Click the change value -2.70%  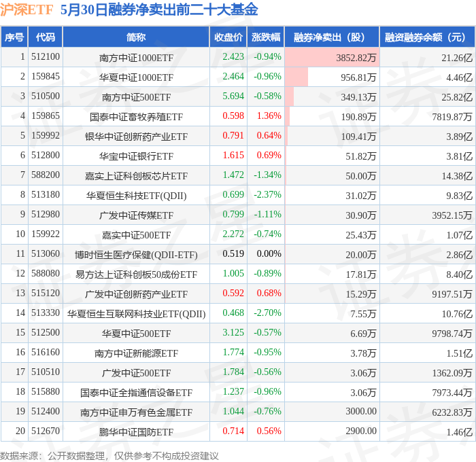click(267, 313)
